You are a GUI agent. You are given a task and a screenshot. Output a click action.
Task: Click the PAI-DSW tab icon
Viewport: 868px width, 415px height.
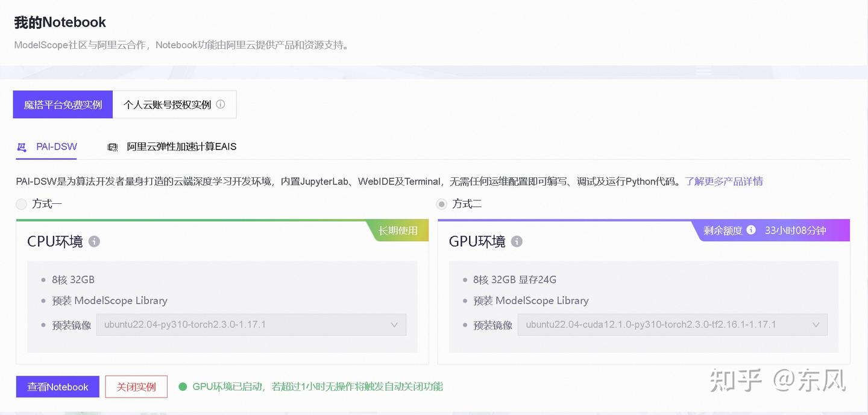coord(22,147)
